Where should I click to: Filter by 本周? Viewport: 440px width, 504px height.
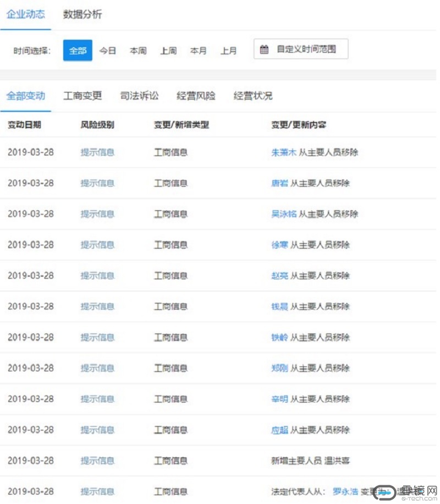click(x=138, y=51)
